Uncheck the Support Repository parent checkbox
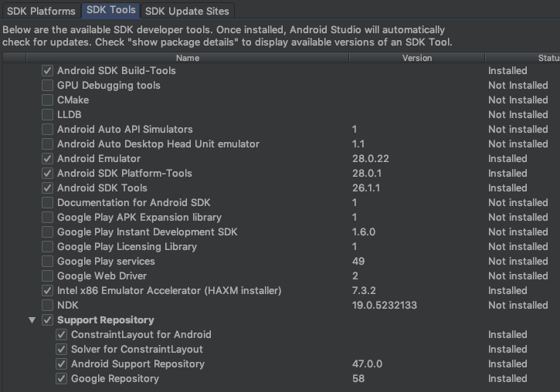The width and height of the screenshot is (560, 392). [x=48, y=320]
